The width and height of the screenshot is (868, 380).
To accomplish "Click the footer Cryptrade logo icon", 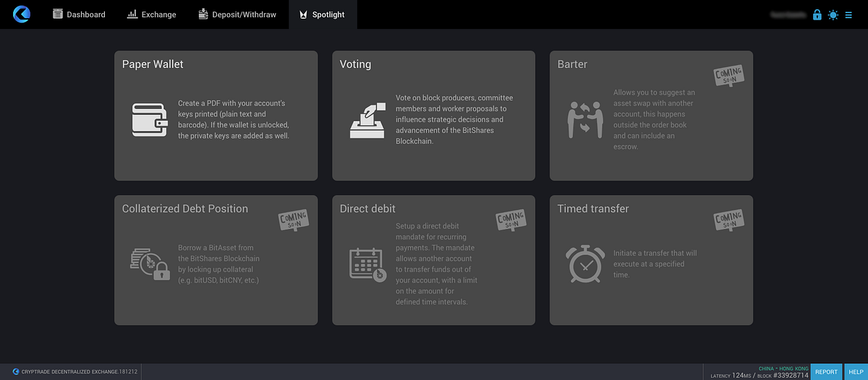I will tap(16, 371).
